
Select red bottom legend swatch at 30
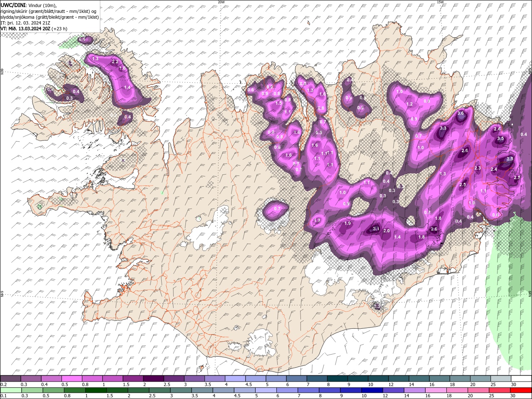(521, 390)
